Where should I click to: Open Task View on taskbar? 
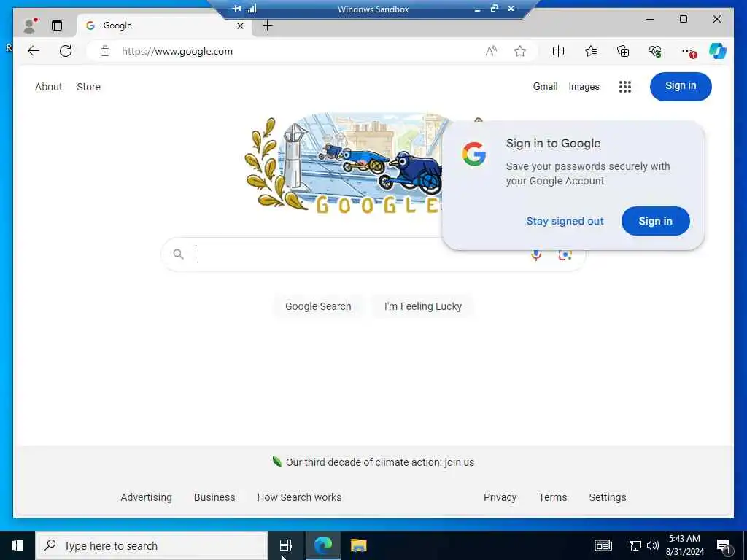[286, 545]
